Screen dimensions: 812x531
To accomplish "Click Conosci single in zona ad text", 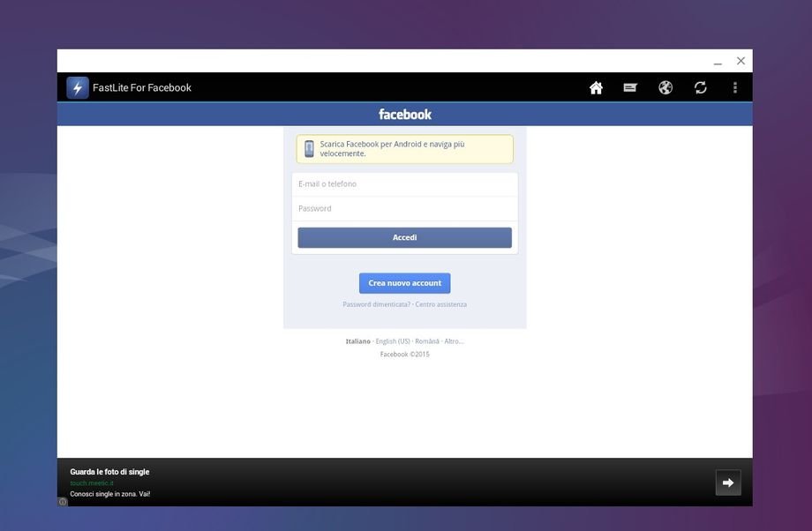I will tap(109, 494).
